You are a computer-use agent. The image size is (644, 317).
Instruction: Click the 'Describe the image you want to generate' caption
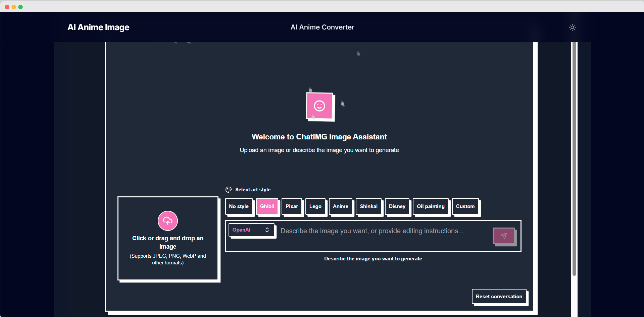click(x=373, y=259)
